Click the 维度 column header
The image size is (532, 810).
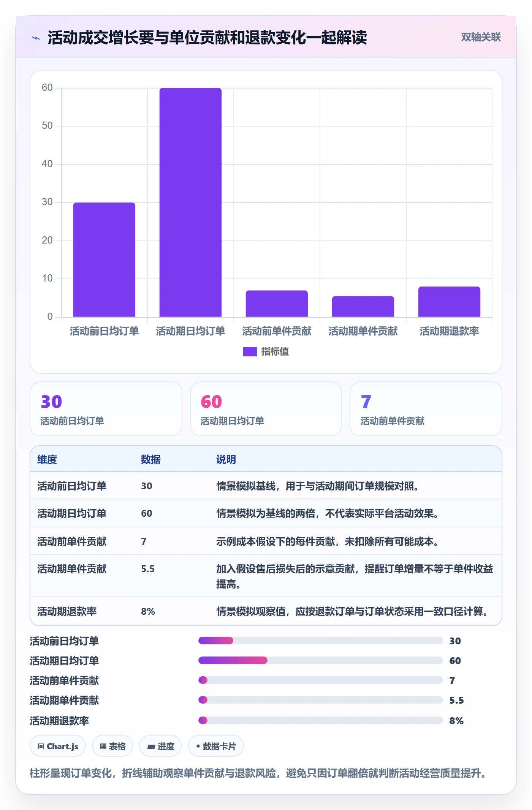tap(47, 459)
